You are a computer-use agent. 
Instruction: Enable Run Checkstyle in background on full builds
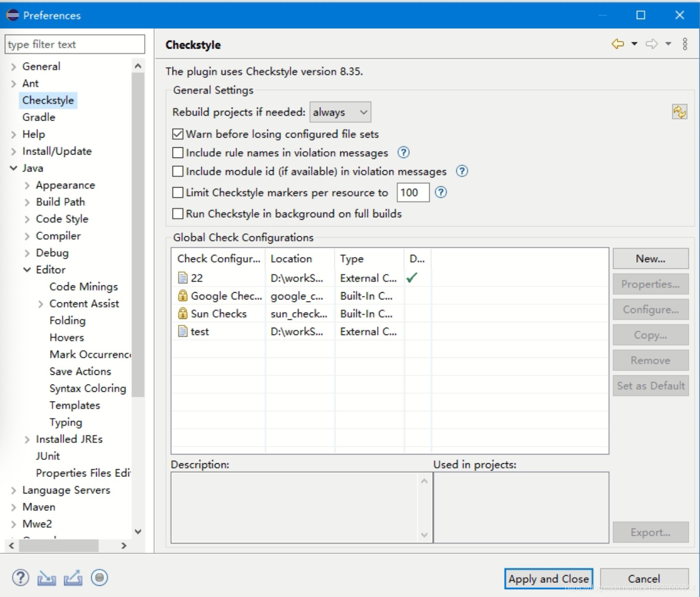177,213
